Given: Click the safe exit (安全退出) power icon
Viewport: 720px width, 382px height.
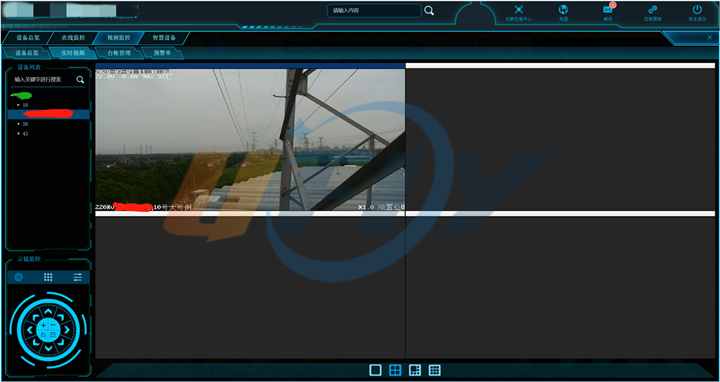Looking at the screenshot, I should (697, 10).
